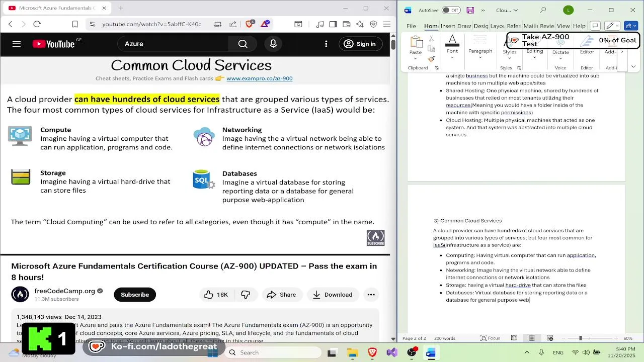
Task: Switch Word to Print Layout view
Action: 532,338
